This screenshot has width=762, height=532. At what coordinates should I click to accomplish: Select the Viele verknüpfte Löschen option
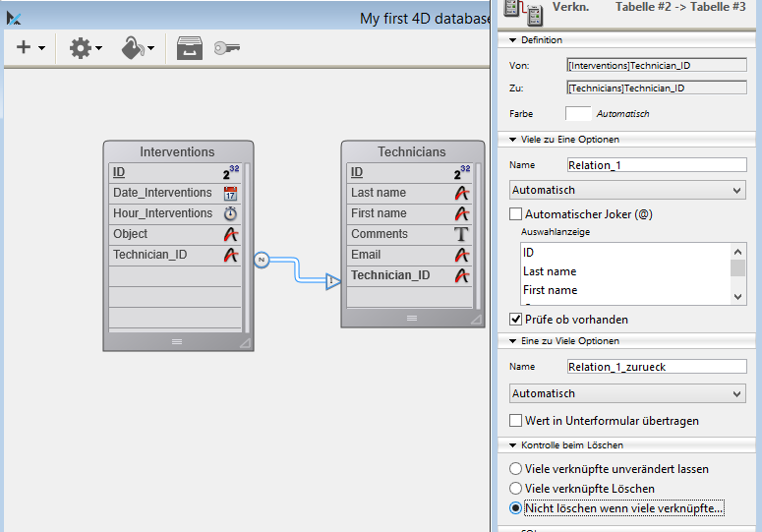(x=516, y=489)
